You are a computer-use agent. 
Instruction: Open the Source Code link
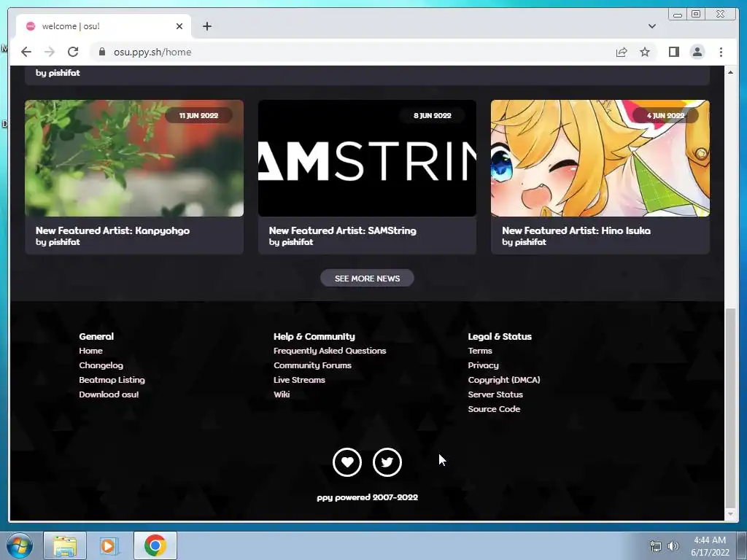point(494,409)
